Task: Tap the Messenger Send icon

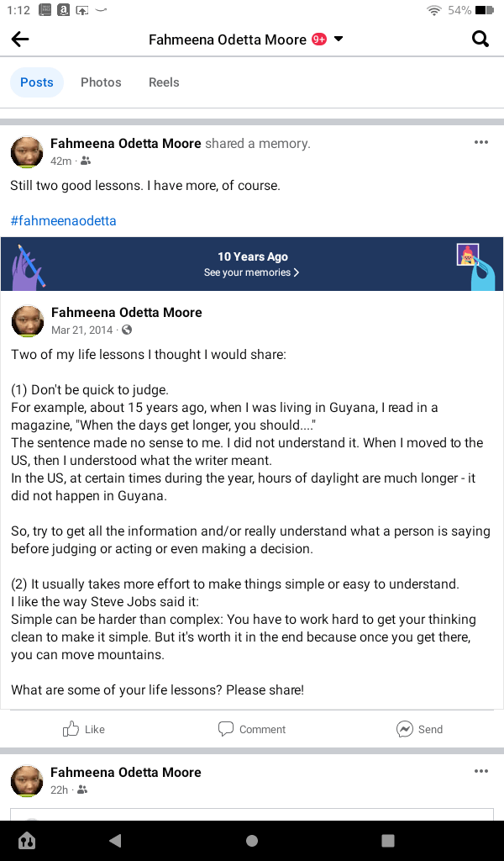Action: tap(405, 729)
